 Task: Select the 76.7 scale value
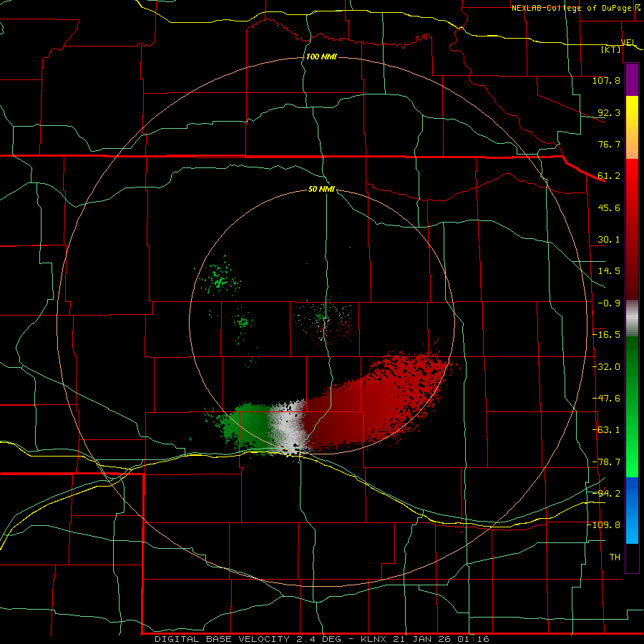click(609, 144)
